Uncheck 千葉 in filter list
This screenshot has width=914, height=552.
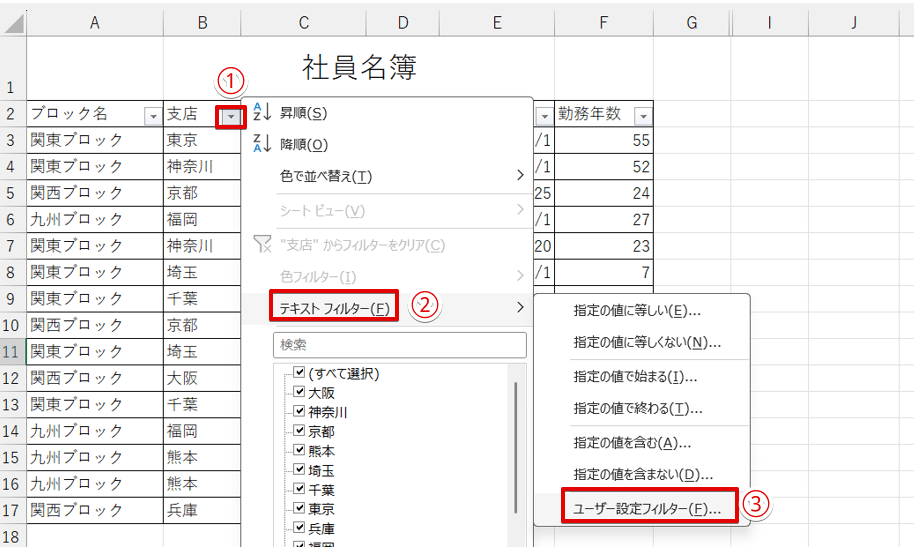pyautogui.click(x=299, y=488)
